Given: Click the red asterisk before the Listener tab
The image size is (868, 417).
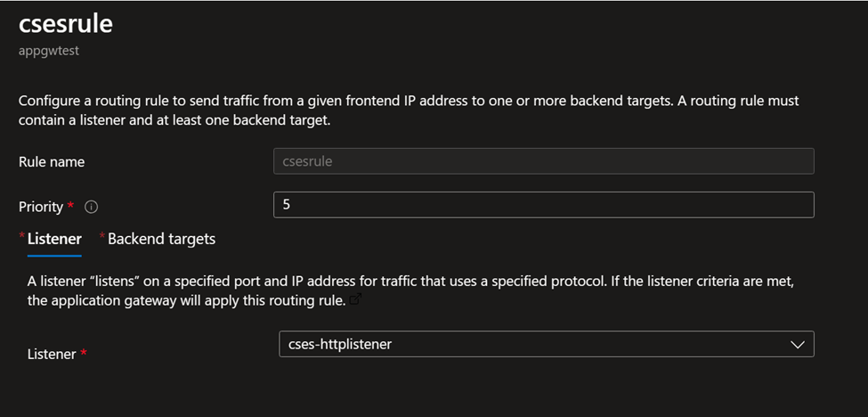Looking at the screenshot, I should (x=22, y=236).
